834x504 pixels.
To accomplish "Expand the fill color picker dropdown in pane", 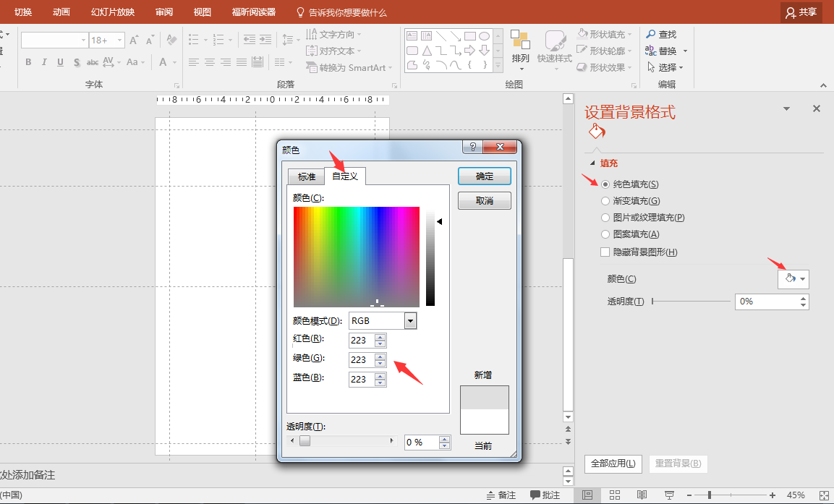I will coord(803,279).
